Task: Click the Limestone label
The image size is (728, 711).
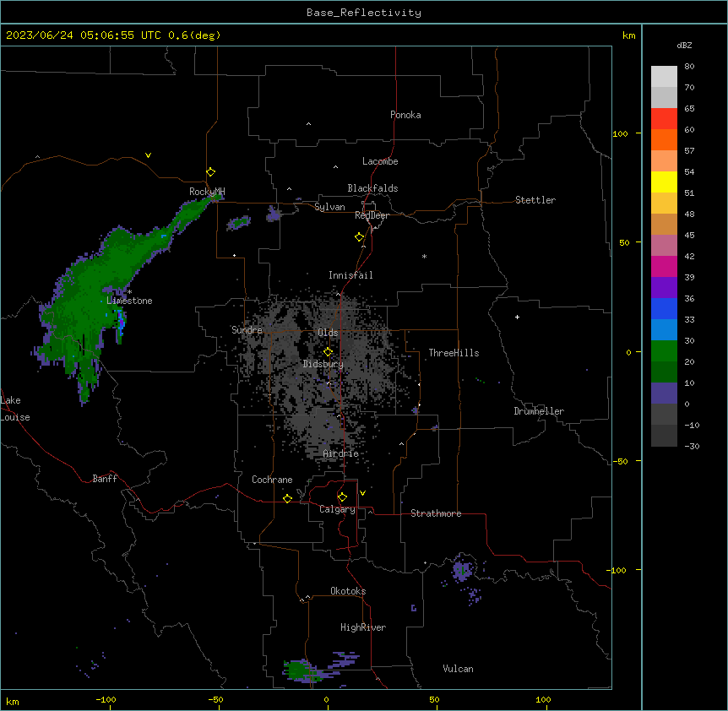Action: click(x=129, y=301)
